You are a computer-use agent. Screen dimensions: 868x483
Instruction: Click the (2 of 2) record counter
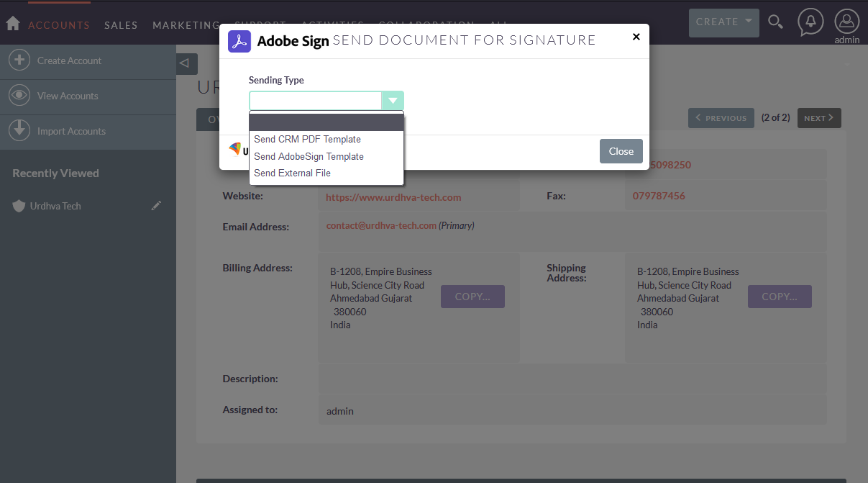(776, 117)
